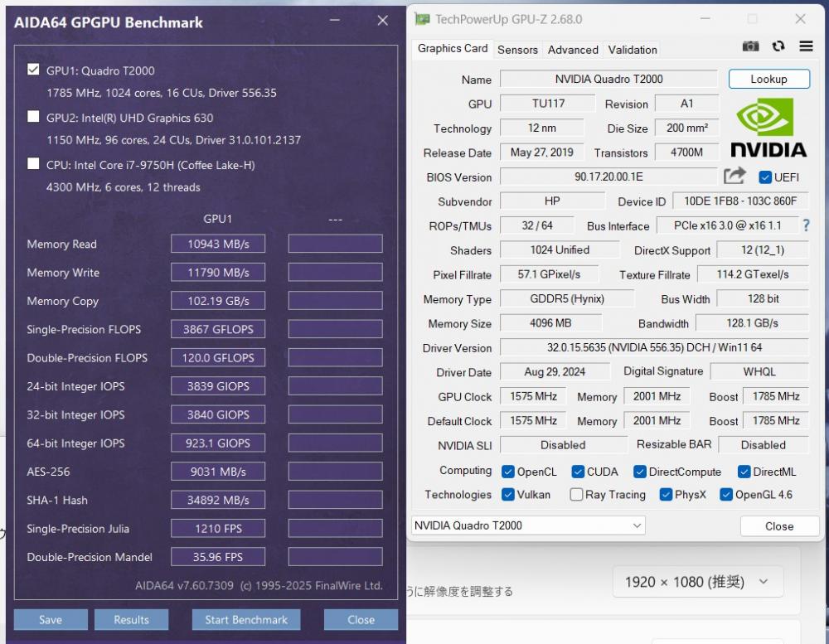Tick the Ray Tracing checkbox
The width and height of the screenshot is (829, 644).
pos(576,495)
